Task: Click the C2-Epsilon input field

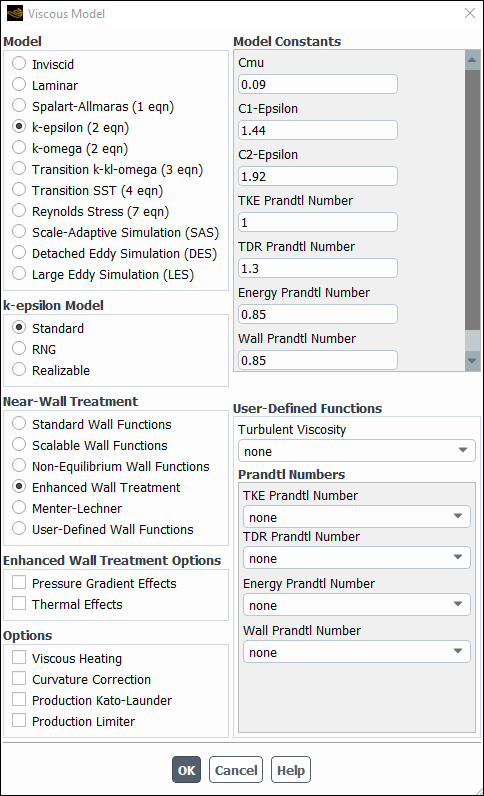Action: point(318,176)
